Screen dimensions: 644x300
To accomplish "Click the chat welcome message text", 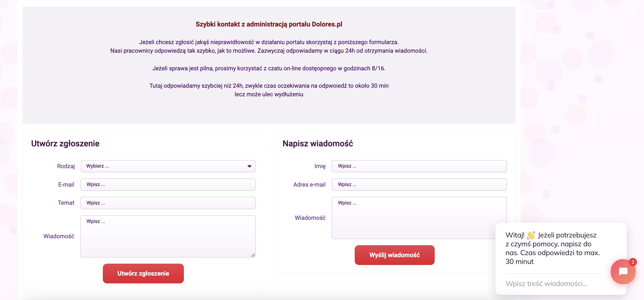I will [x=552, y=248].
